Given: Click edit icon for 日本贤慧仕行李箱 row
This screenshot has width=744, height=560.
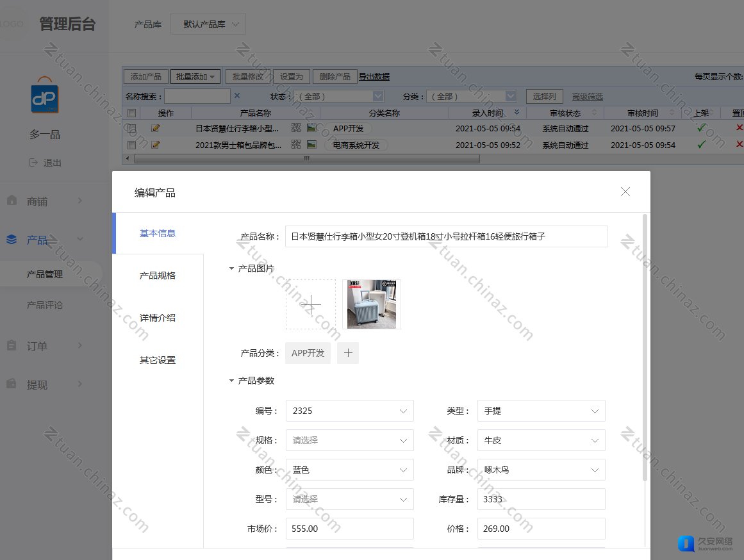Looking at the screenshot, I should 155,128.
